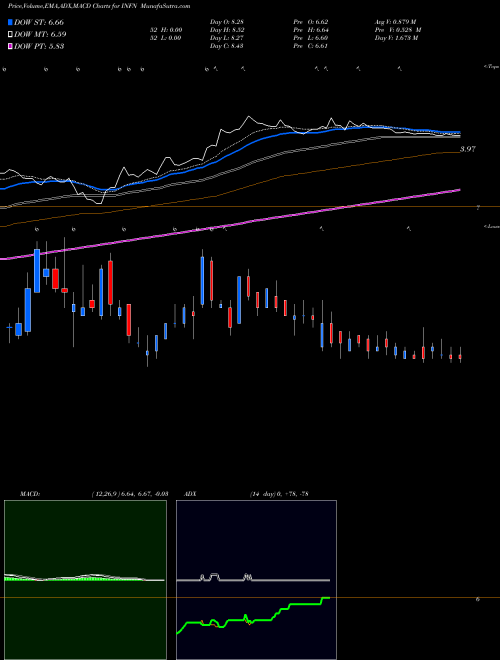
Task: Click the MACD panel title
Action: 30,493
